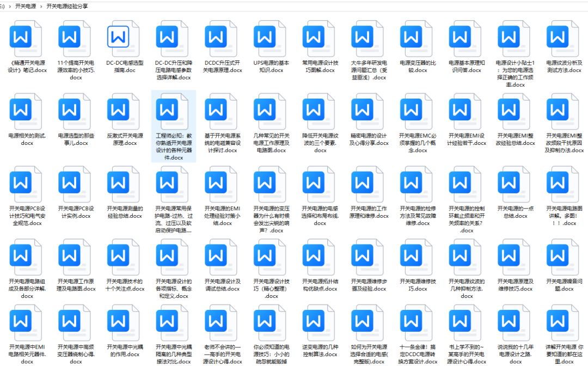
Task: Select 开关电源技术的十个关注点.docx icon
Action: 123,257
